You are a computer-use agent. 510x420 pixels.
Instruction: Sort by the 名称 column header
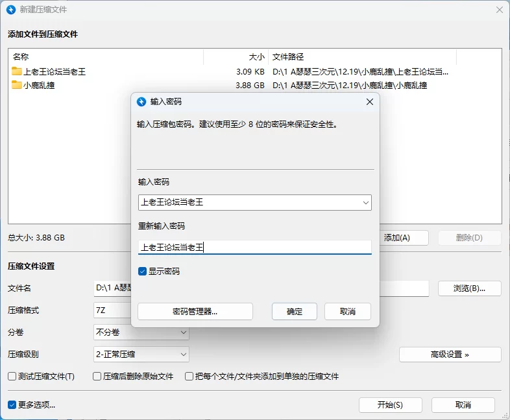[106, 57]
